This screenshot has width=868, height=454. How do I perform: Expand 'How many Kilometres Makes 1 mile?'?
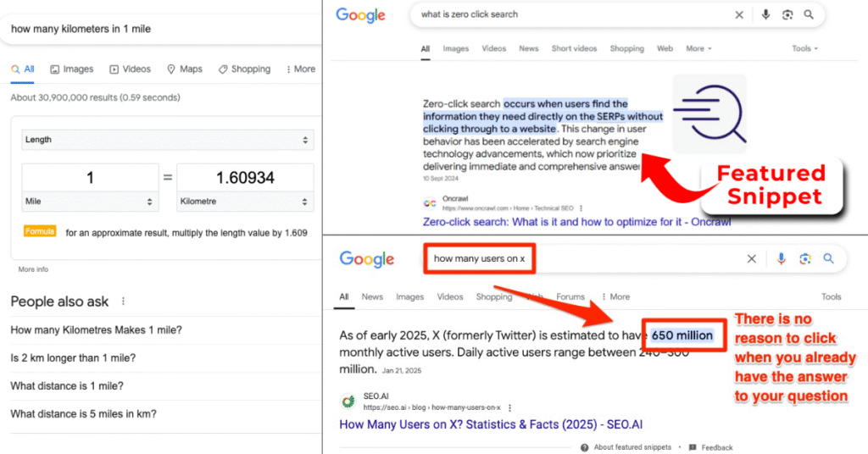tap(165, 330)
